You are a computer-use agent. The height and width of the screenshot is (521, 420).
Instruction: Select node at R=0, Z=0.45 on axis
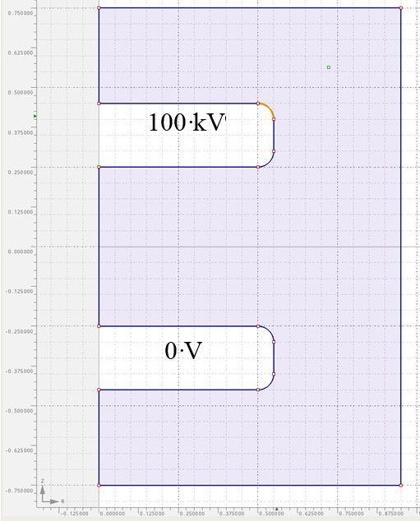(99, 104)
